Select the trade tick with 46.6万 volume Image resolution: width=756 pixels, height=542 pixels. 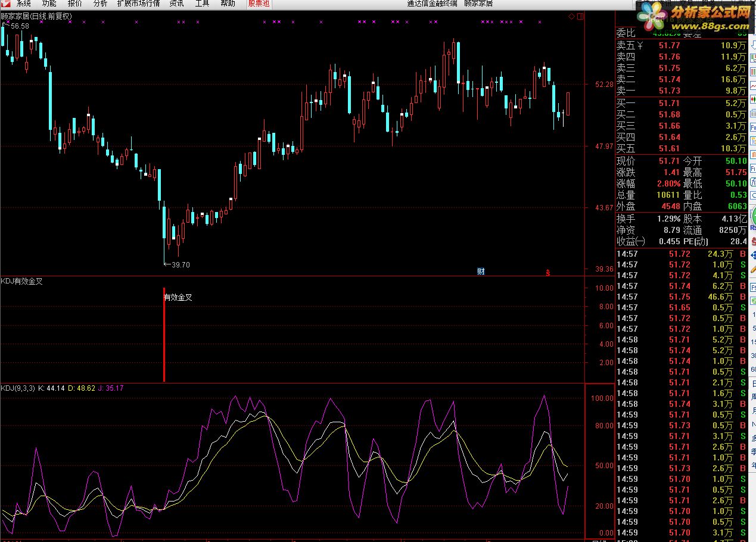[x=682, y=297]
